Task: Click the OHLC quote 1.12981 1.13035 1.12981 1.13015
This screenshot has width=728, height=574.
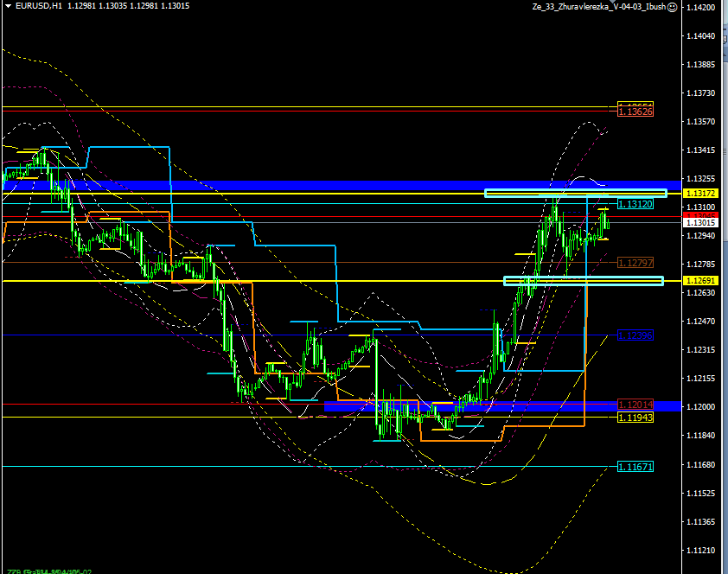Action: [x=129, y=6]
